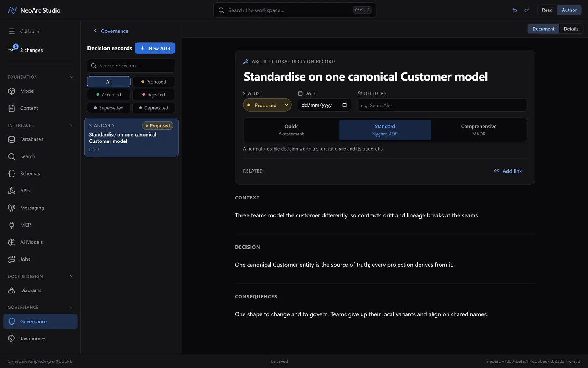Select the Comprehensive MADR template
The height and width of the screenshot is (368, 588).
pos(479,130)
